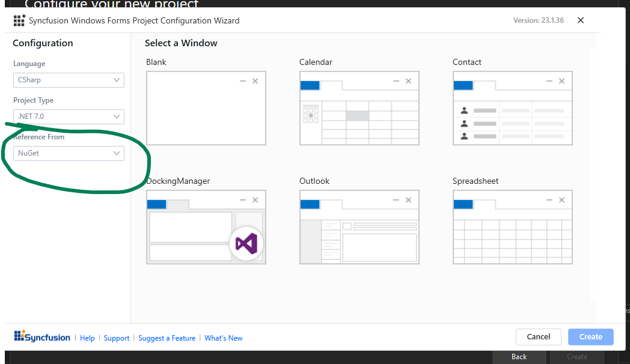Open the Reference From NuGet dropdown
This screenshot has width=630, height=364.
pyautogui.click(x=69, y=153)
